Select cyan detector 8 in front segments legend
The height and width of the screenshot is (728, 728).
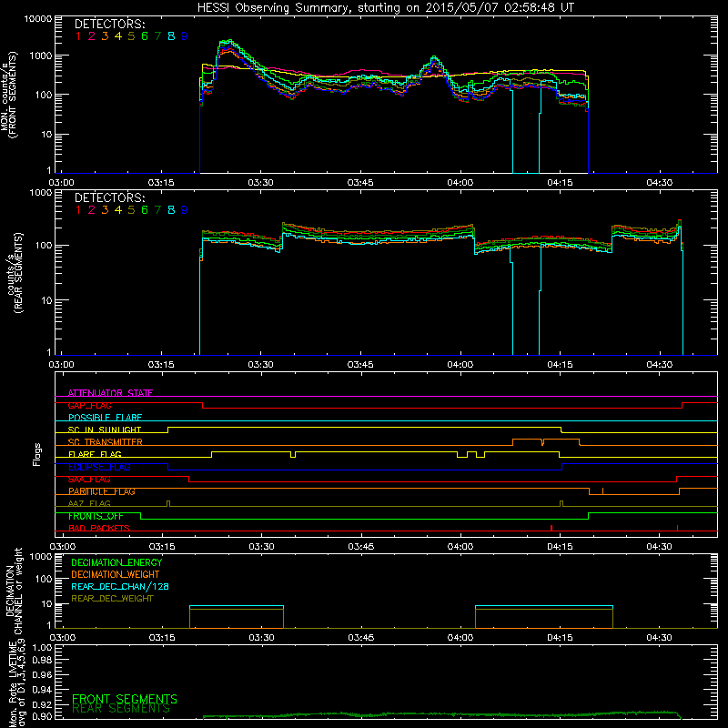[171, 36]
